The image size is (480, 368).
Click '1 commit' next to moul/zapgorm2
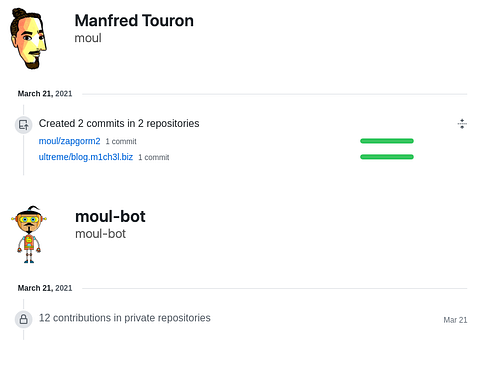121,141
